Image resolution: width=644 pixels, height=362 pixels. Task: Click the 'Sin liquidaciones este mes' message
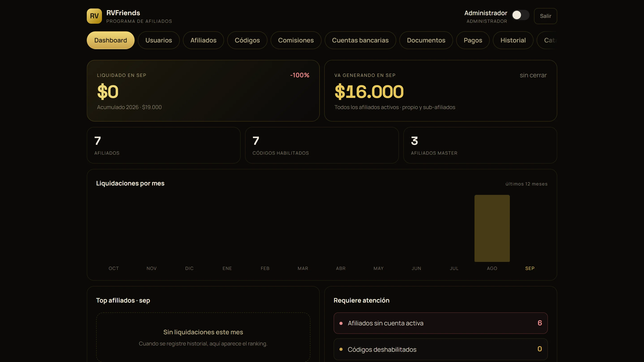click(x=203, y=332)
